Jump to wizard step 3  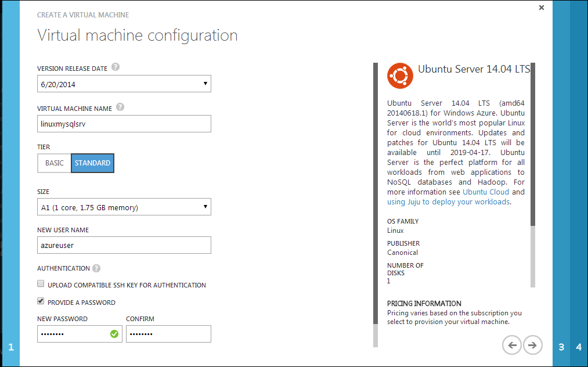pyautogui.click(x=561, y=347)
